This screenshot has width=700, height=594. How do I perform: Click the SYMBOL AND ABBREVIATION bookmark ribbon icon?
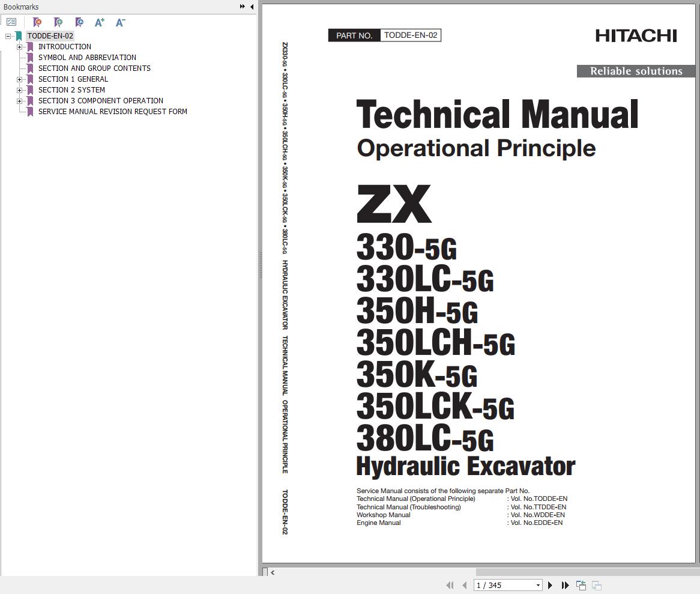30,58
